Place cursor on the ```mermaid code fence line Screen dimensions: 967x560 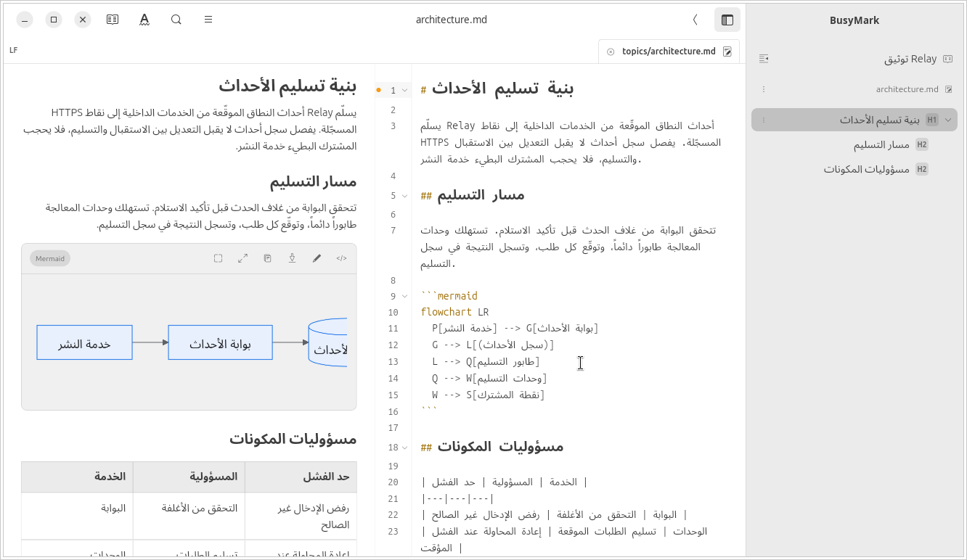coord(449,296)
